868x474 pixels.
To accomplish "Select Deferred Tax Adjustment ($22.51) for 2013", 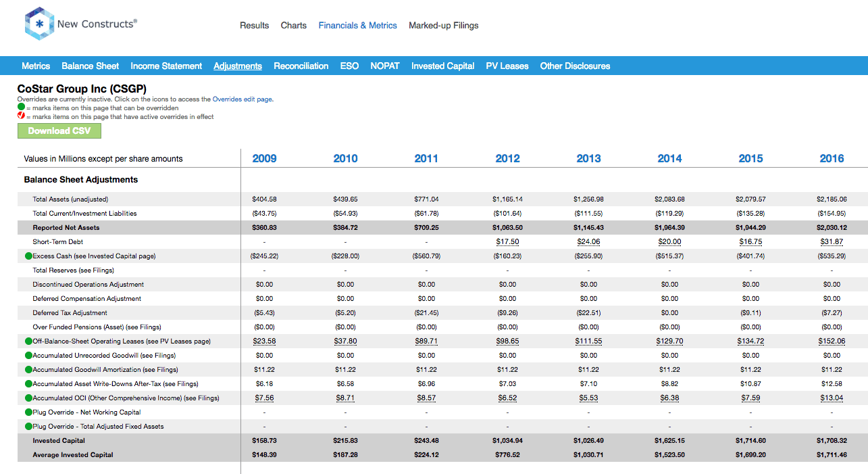I will pos(588,313).
